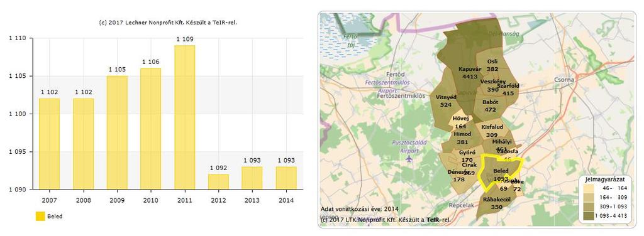
Task: Select the 2010 bar valued 1 106
Action: point(150,129)
